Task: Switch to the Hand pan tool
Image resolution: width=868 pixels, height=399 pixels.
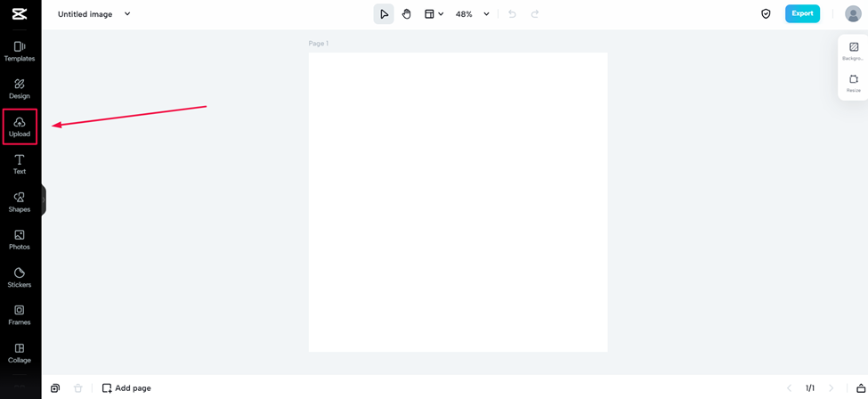Action: tap(407, 14)
